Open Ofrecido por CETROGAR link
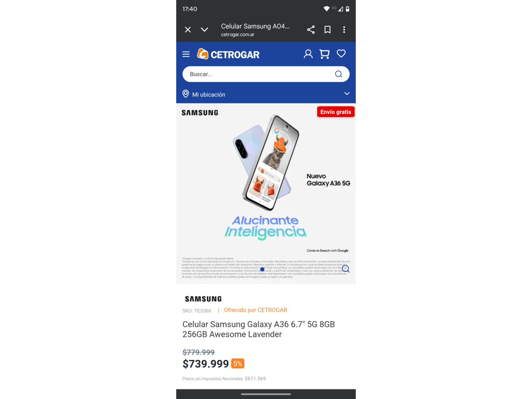Viewport: 532px width, 399px height. tap(256, 310)
